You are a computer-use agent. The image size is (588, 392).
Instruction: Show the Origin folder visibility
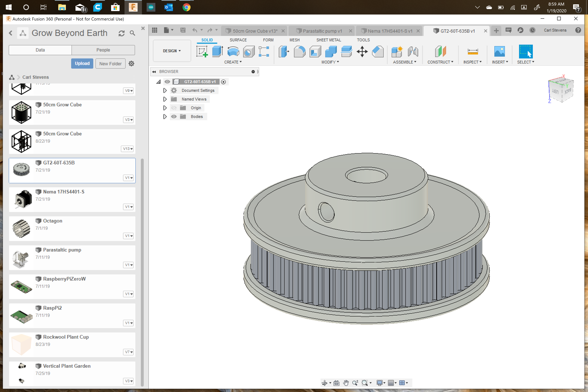click(174, 108)
